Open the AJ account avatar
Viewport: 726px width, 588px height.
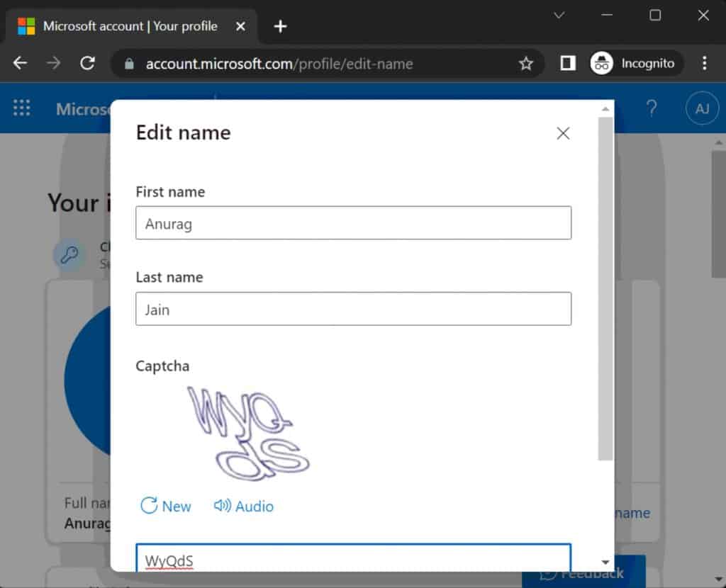(x=701, y=108)
